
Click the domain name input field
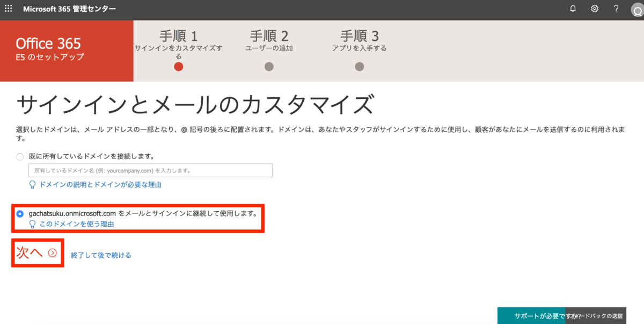pyautogui.click(x=150, y=170)
